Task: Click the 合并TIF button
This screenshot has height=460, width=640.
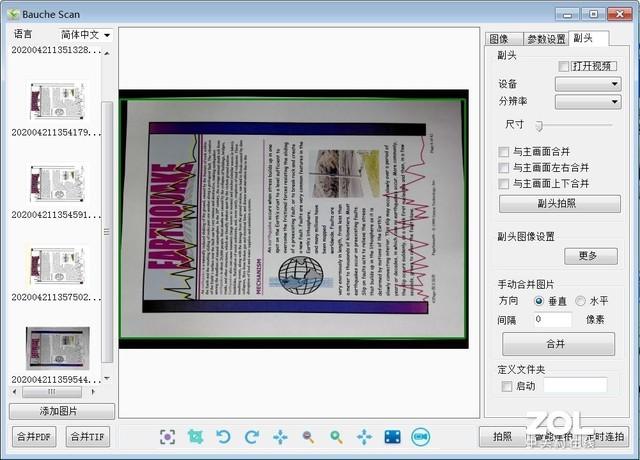Action: (x=87, y=437)
